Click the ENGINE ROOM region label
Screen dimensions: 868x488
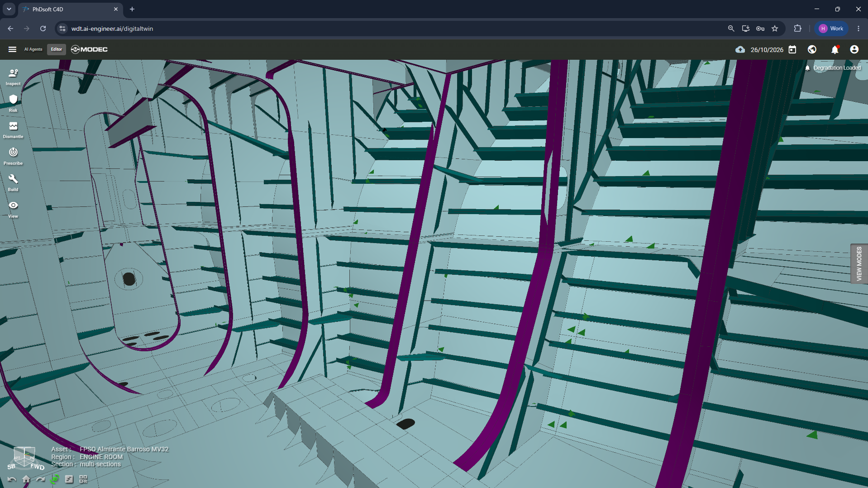[x=101, y=457]
